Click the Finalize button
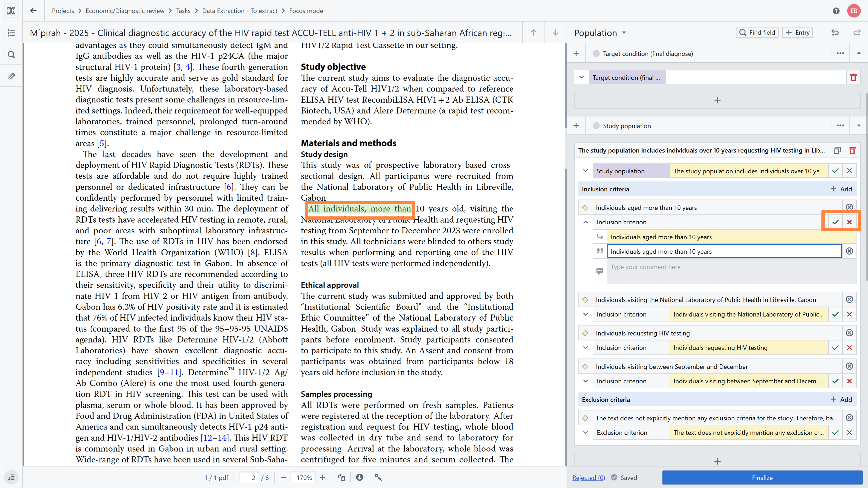The height and width of the screenshot is (488, 868). [762, 478]
